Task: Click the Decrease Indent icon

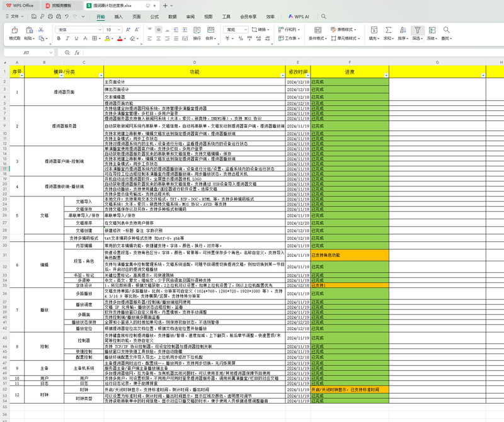Action: [176, 30]
